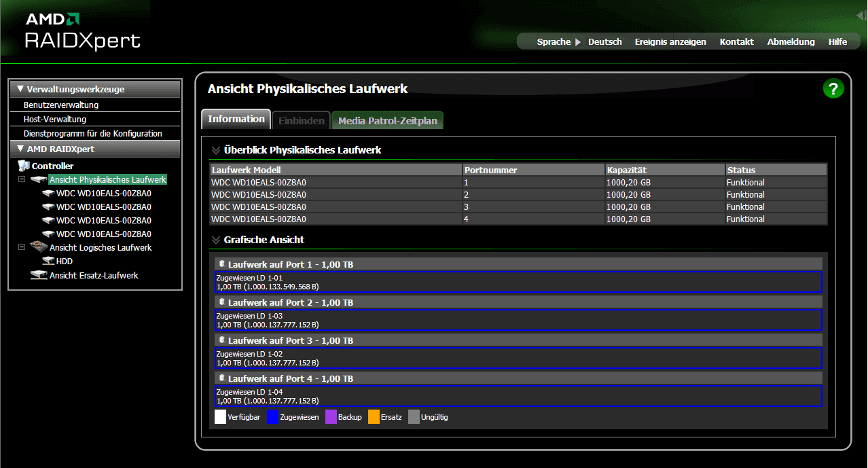Screen dimensions: 868x468
Task: Click the Controller icon in the tree
Action: (x=24, y=166)
